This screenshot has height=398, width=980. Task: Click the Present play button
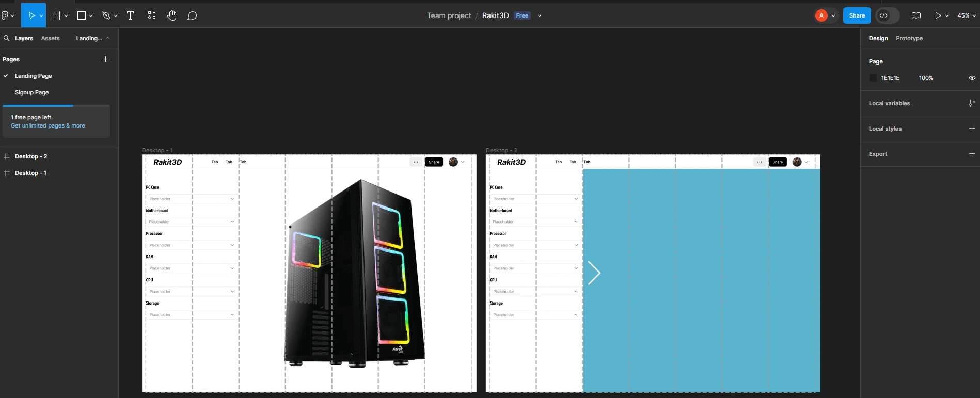coord(938,15)
